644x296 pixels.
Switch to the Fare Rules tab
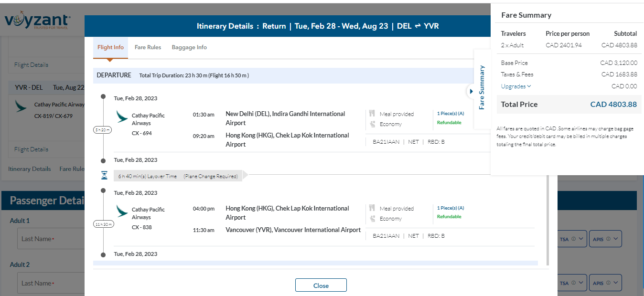[148, 47]
